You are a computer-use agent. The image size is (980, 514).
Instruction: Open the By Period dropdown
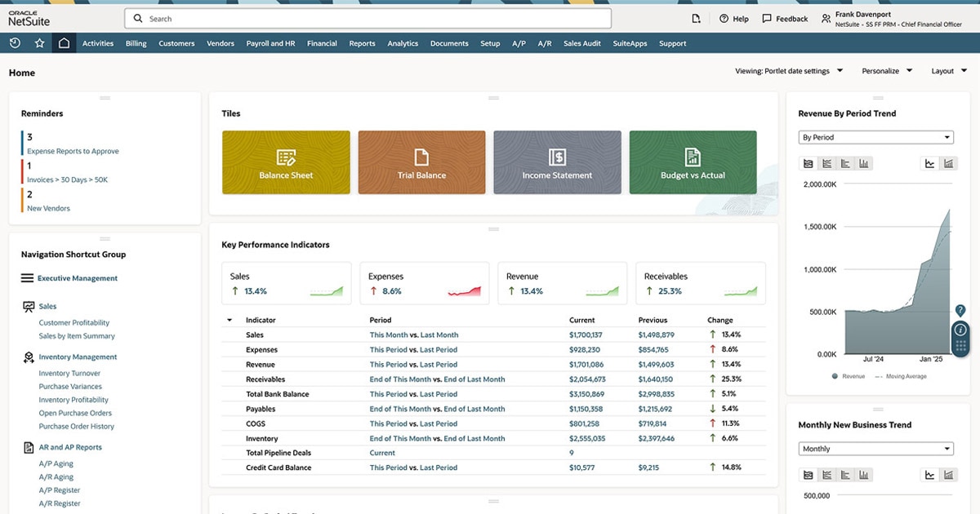[x=876, y=137]
